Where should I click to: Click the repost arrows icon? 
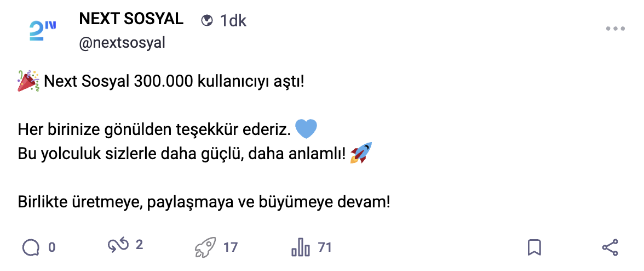(117, 246)
